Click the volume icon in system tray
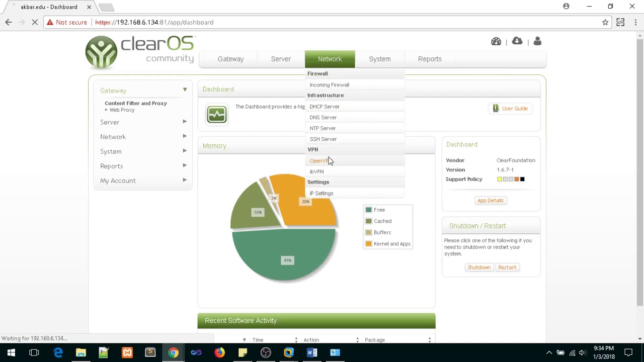The width and height of the screenshot is (644, 362). click(x=583, y=352)
